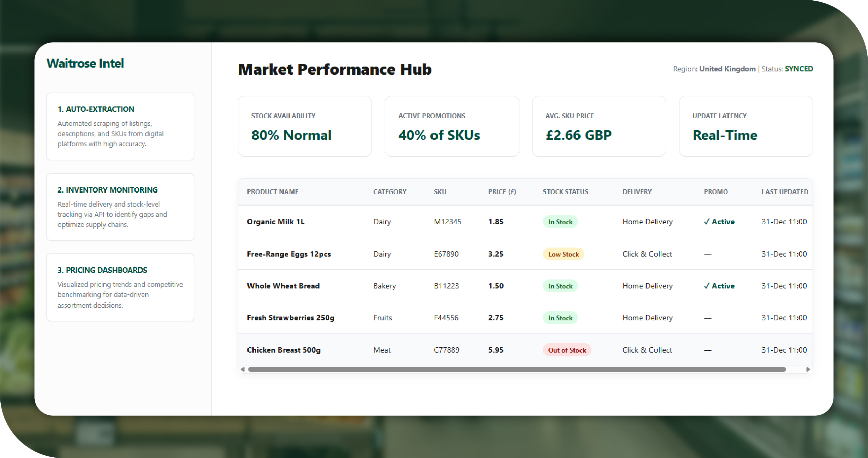
Task: Click the Organic Milk In Stock badge
Action: tap(560, 222)
